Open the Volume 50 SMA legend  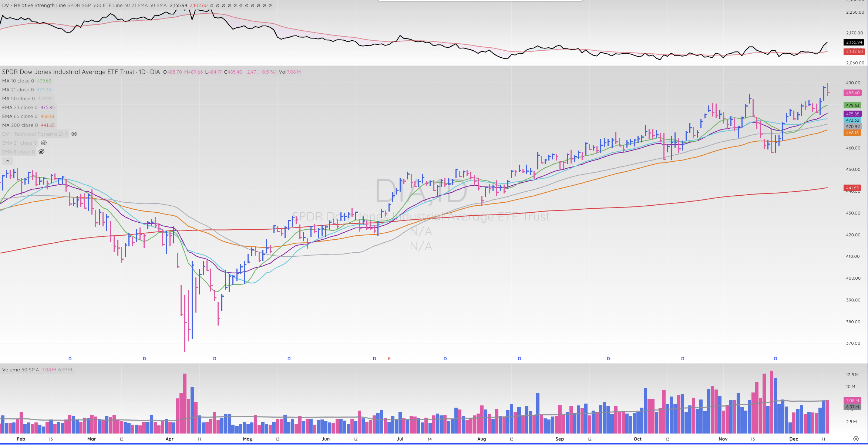pyautogui.click(x=20, y=370)
